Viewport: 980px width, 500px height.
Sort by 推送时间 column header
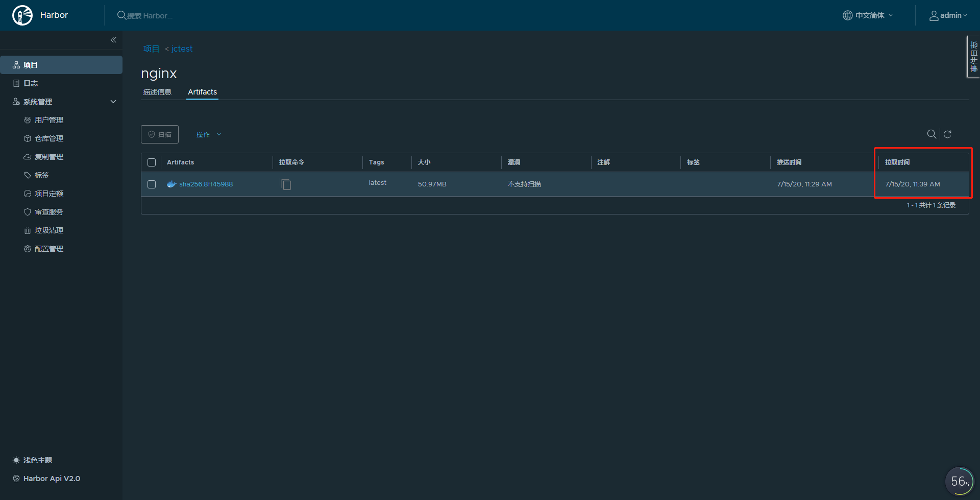pyautogui.click(x=790, y=162)
